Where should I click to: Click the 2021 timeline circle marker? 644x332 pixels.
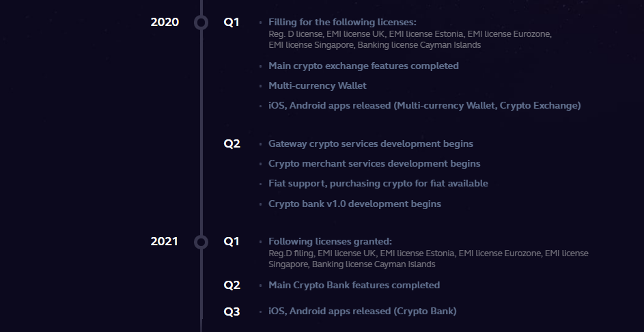pyautogui.click(x=201, y=242)
